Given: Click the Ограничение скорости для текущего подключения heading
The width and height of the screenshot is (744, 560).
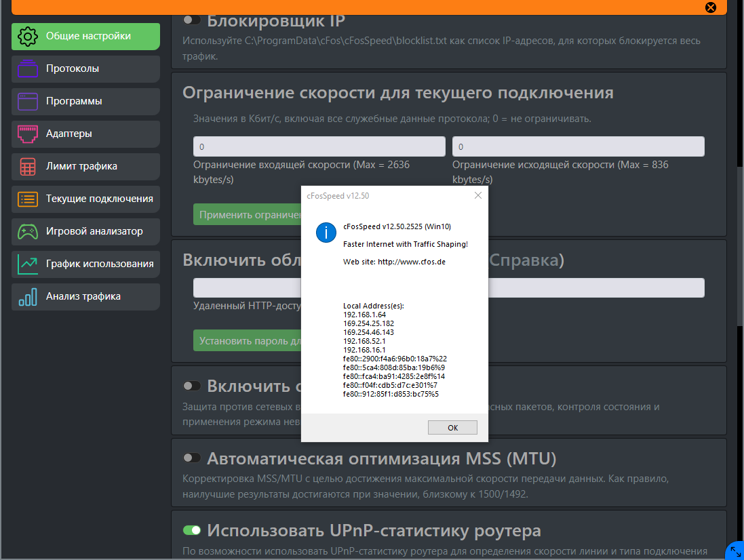Looking at the screenshot, I should (397, 92).
